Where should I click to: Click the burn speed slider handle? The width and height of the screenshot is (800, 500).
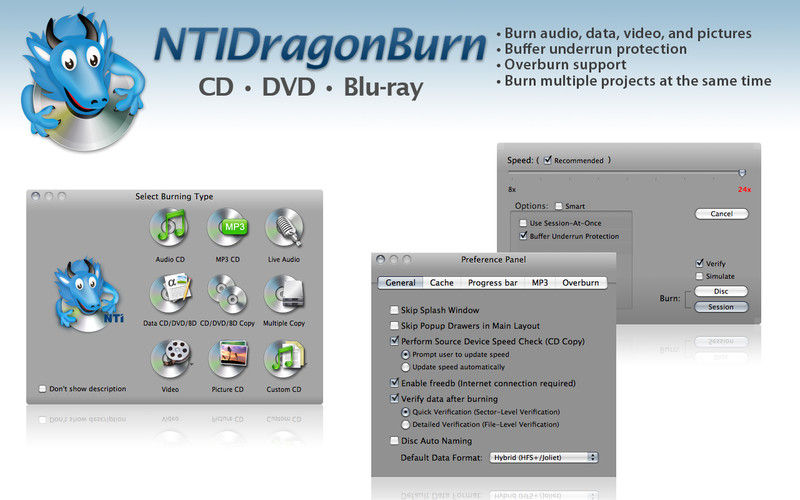tap(742, 173)
